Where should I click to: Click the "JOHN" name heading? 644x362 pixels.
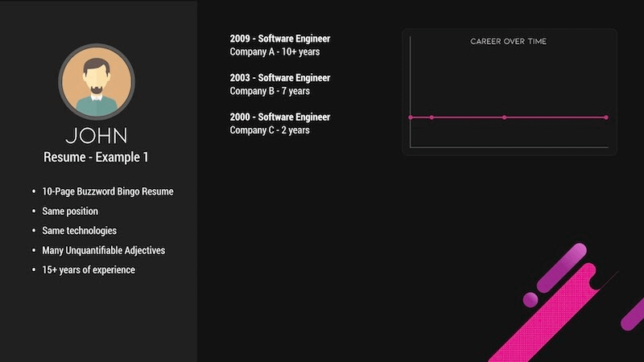(x=97, y=135)
